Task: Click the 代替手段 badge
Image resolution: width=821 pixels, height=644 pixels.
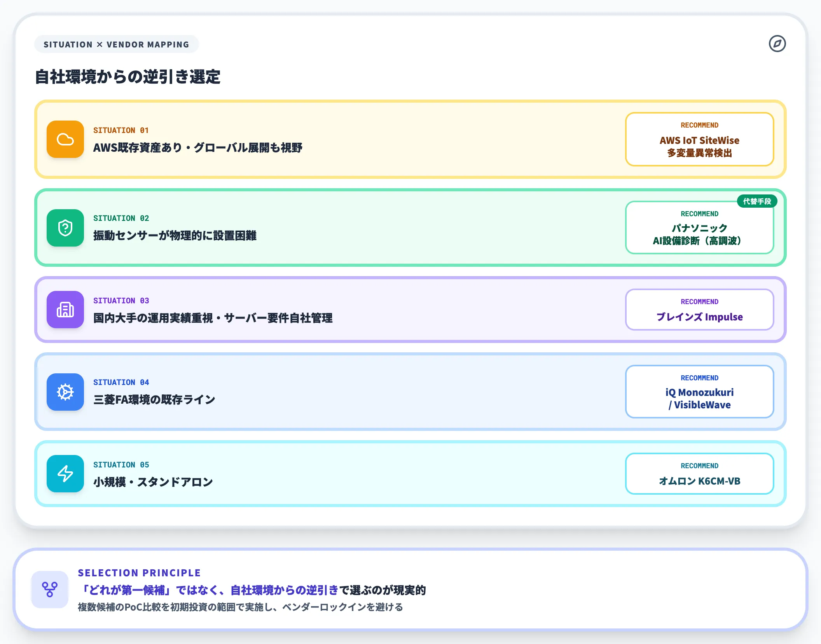Action: click(757, 201)
